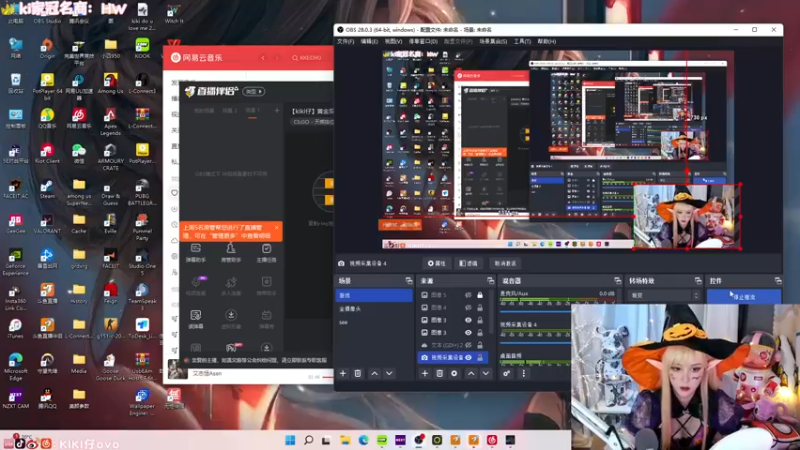Click 停止推流 stop streaming button
Screen dimensions: 800x450
pyautogui.click(x=743, y=296)
